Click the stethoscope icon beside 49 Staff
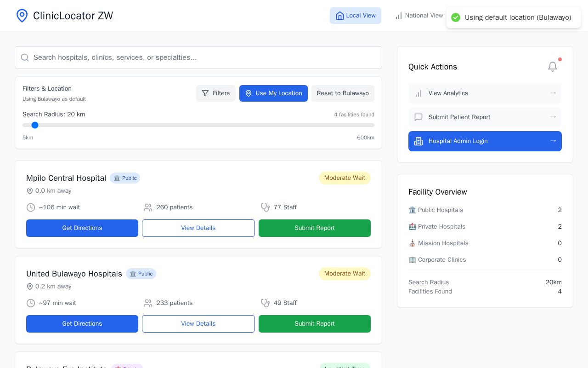588x368 pixels. point(266,303)
